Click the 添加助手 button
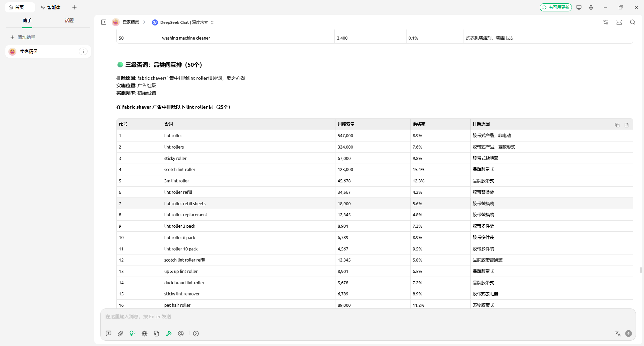This screenshot has height=346, width=644. tap(23, 37)
